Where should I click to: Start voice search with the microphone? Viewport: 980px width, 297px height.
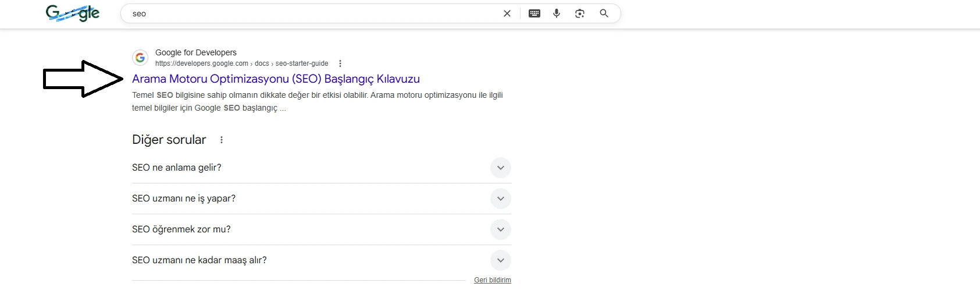point(557,13)
